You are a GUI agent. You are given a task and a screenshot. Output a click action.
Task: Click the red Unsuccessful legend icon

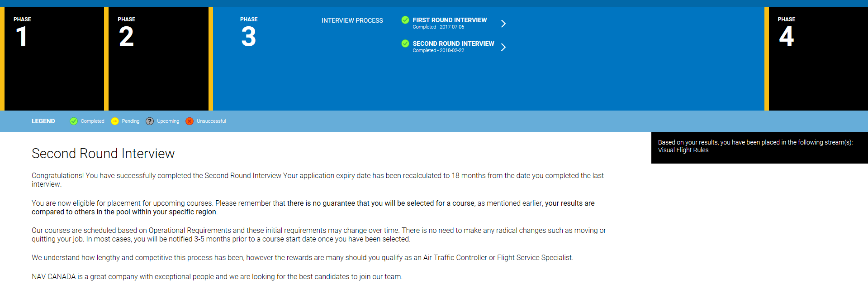(x=190, y=121)
